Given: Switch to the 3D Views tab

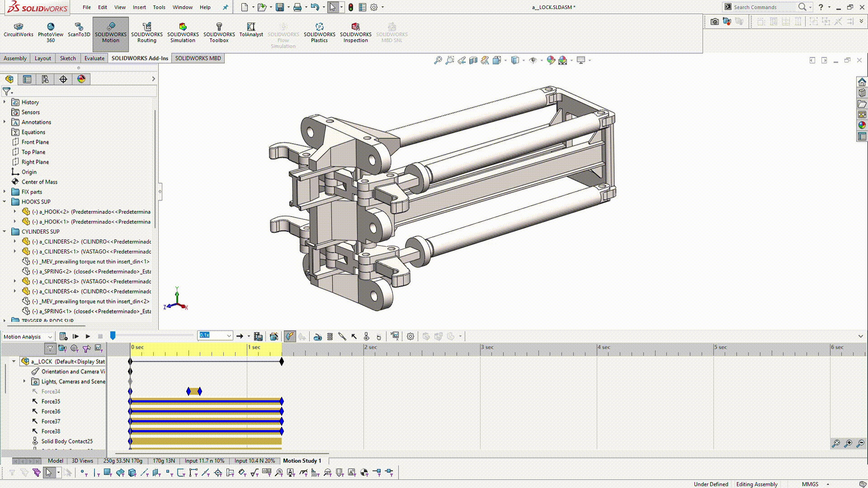Looking at the screenshot, I should pos(82,461).
